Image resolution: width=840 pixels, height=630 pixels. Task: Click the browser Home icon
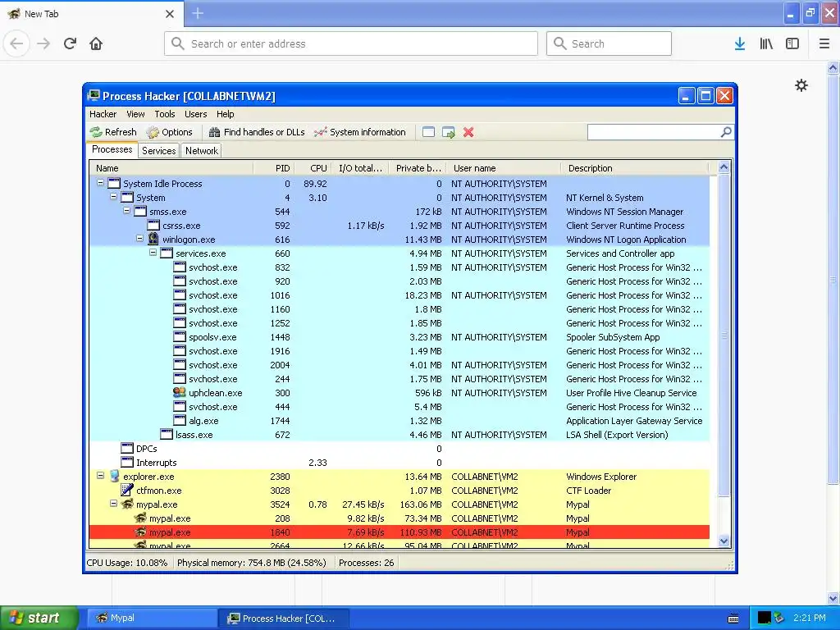pos(96,44)
